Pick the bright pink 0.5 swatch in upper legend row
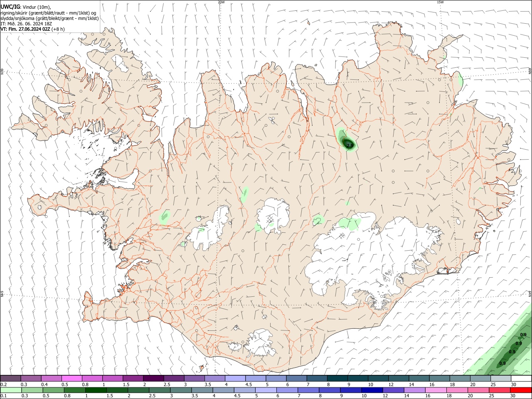Screen dimensions: 532x399 pyautogui.click(x=71, y=379)
